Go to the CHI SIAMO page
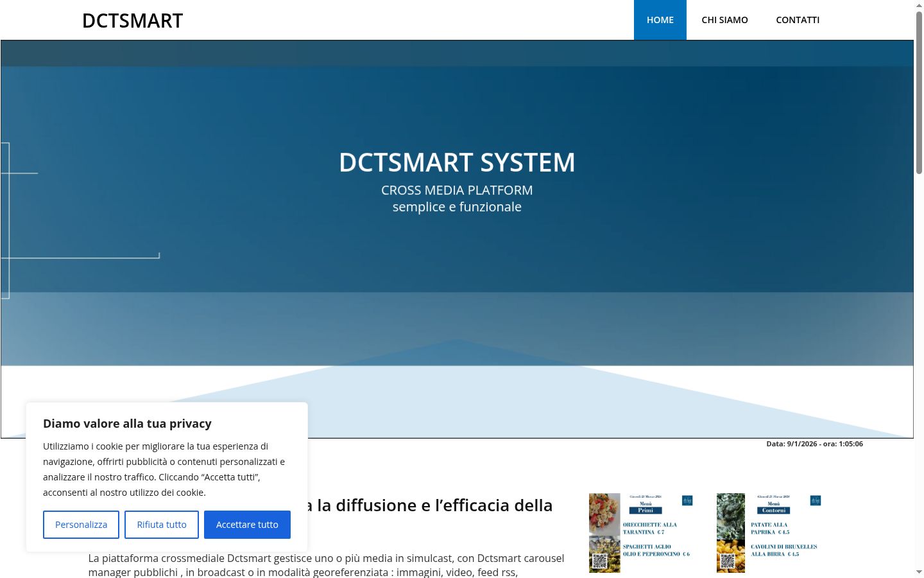 click(724, 20)
